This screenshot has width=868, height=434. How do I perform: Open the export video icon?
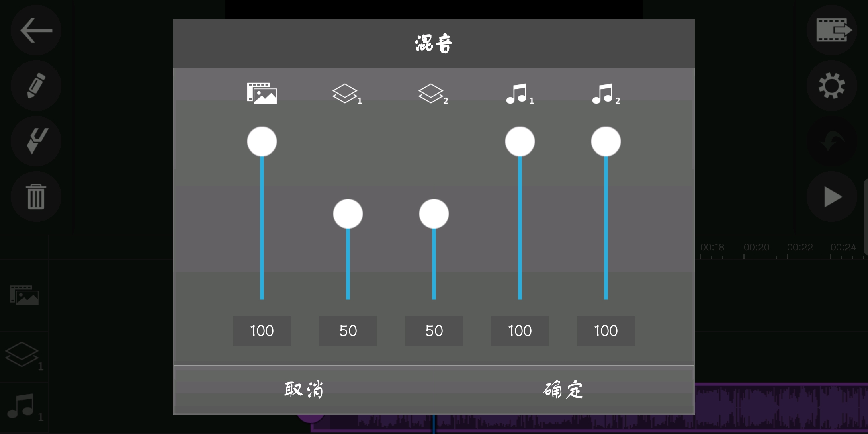pyautogui.click(x=832, y=30)
